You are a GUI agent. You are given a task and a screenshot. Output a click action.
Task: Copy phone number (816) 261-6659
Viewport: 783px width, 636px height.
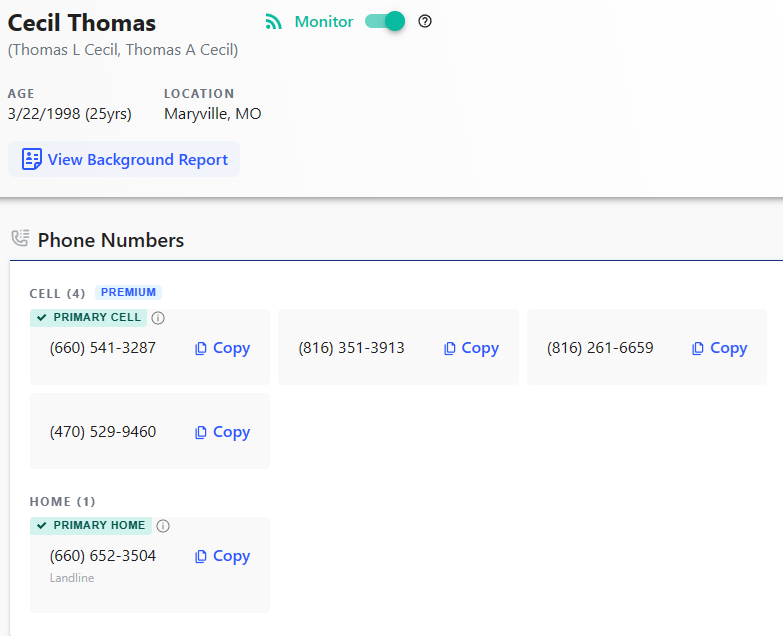pos(720,348)
